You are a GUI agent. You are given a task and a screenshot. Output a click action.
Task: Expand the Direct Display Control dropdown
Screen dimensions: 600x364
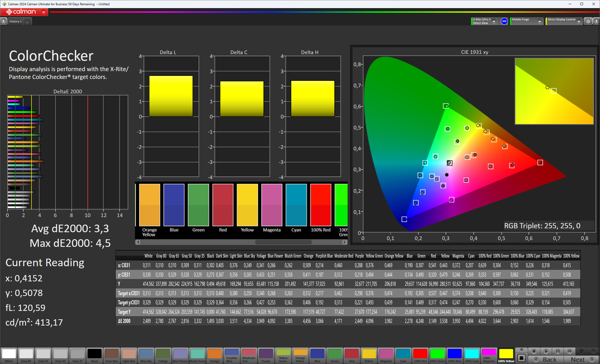(579, 21)
